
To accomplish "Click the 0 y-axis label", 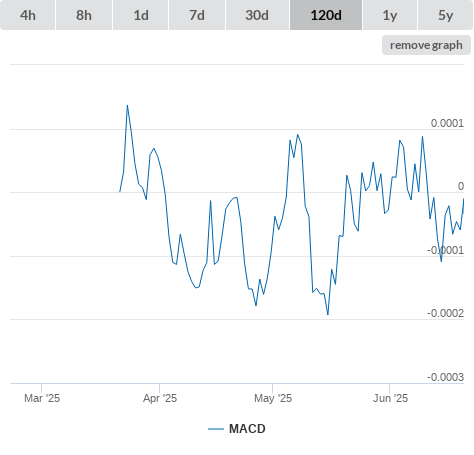I will click(x=461, y=186).
